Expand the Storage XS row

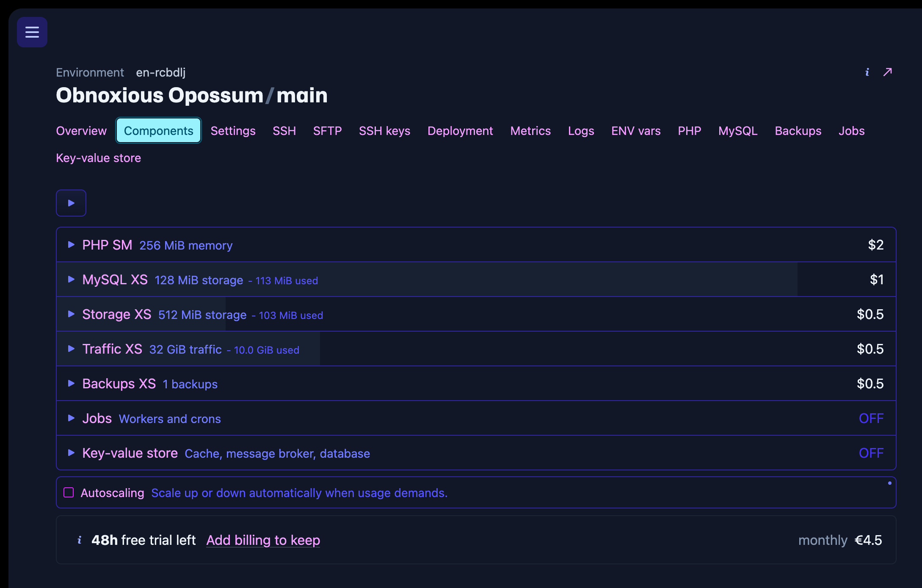tap(71, 314)
